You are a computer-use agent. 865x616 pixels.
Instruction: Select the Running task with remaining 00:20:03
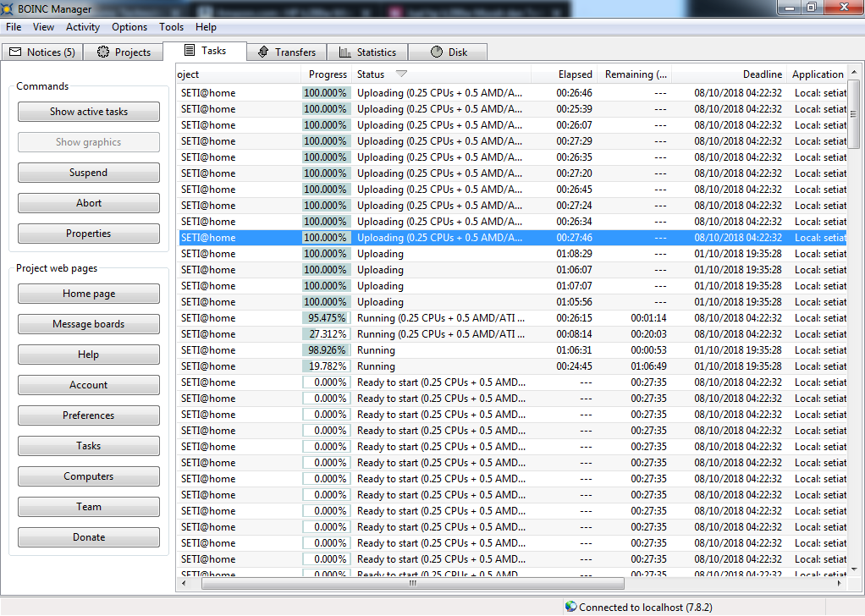coord(512,333)
